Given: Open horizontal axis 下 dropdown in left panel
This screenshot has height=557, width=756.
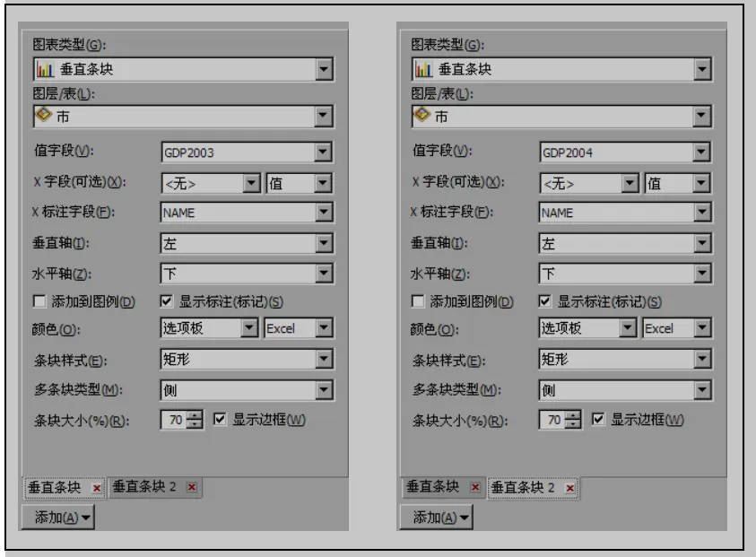Looking at the screenshot, I should [324, 274].
